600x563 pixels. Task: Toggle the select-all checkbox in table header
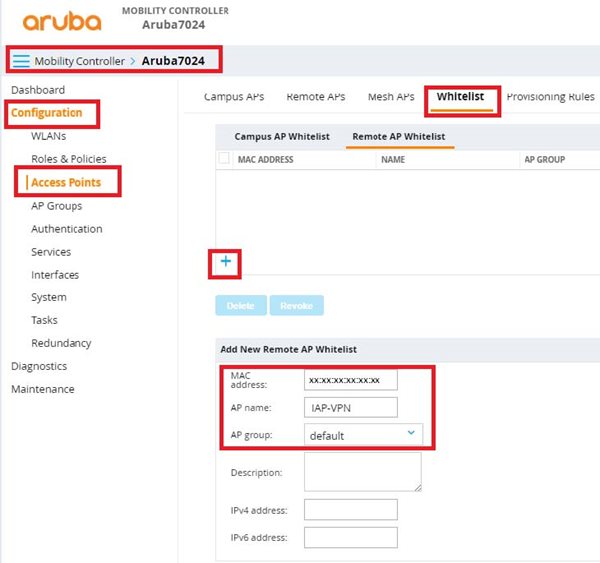point(224,158)
